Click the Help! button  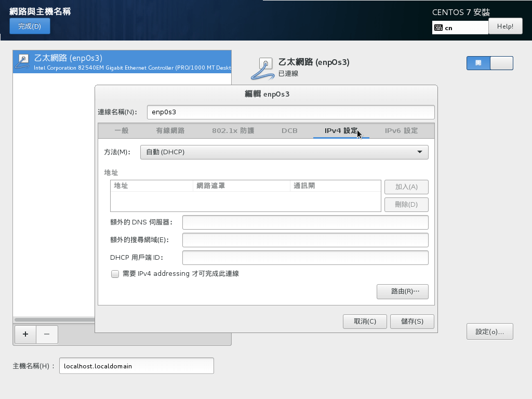click(505, 26)
